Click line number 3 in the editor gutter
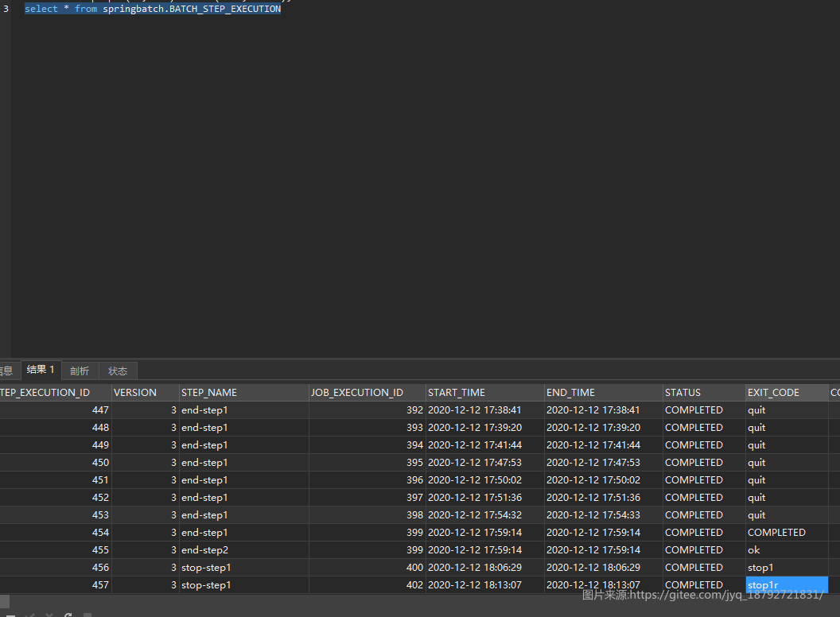 point(6,9)
